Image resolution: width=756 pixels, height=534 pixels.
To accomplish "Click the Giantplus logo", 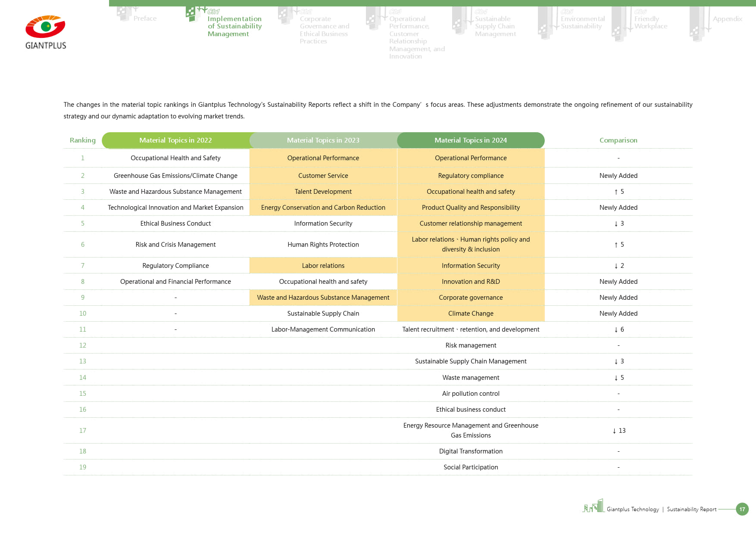I will coord(45,32).
